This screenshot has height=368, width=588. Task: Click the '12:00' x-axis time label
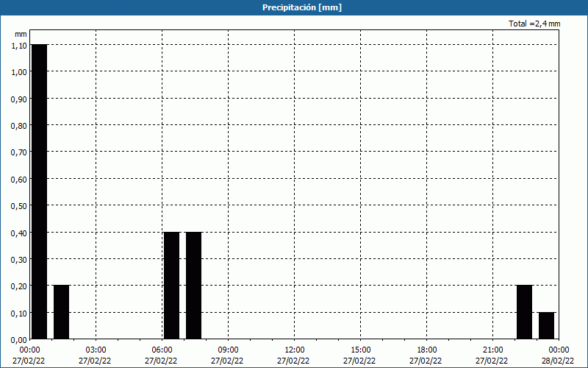click(295, 350)
